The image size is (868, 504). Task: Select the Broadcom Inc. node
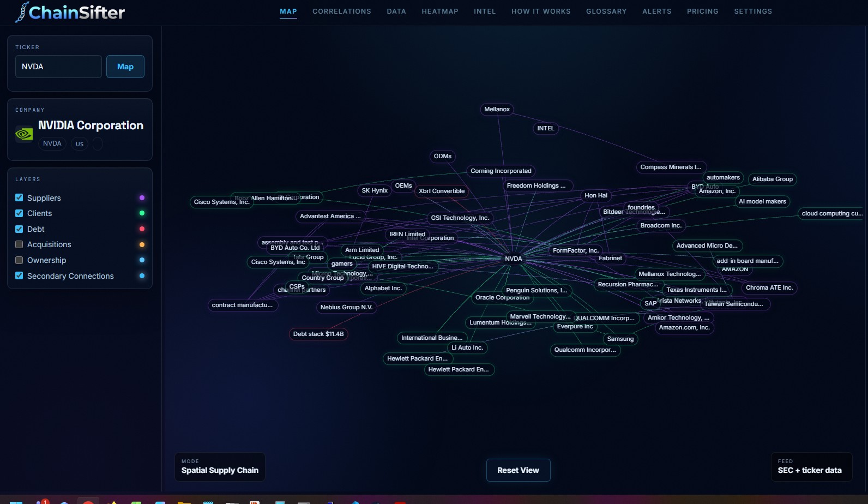pos(661,225)
